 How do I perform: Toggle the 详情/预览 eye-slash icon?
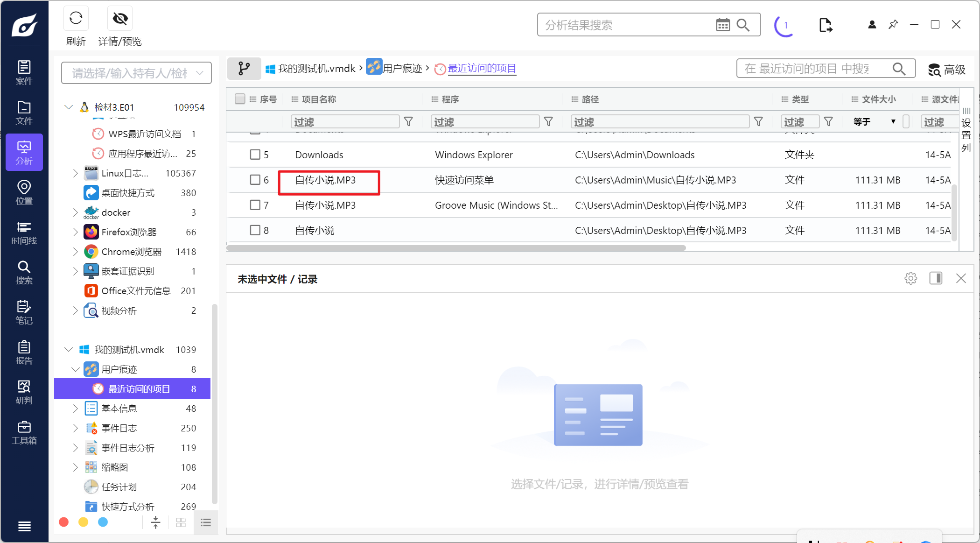[120, 19]
